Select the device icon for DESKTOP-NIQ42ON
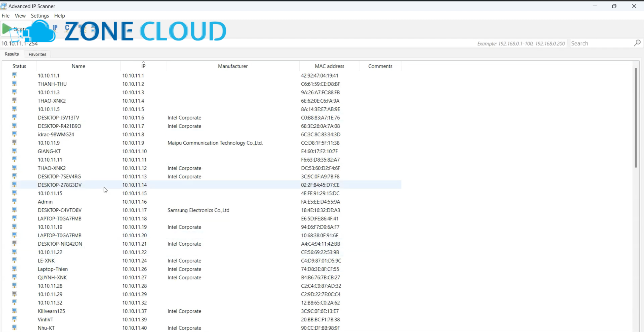Screen dimensions: 644x332 pos(15,243)
